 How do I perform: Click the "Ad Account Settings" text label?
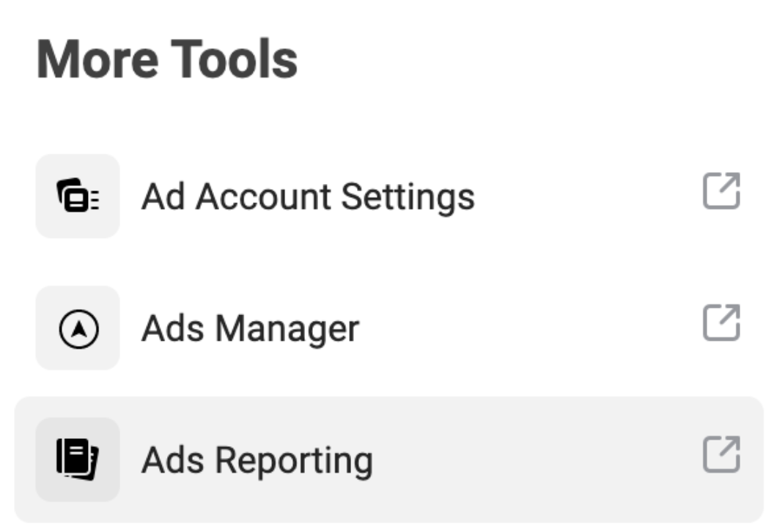308,196
